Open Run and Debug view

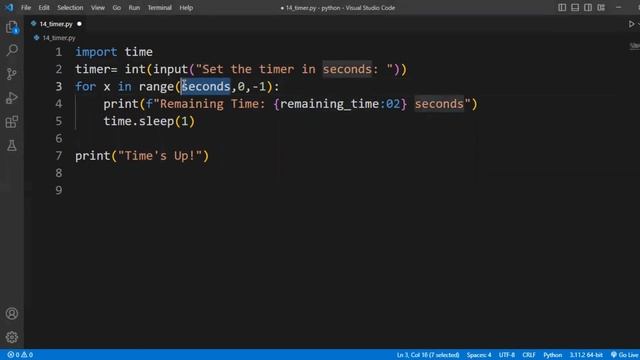[12, 98]
